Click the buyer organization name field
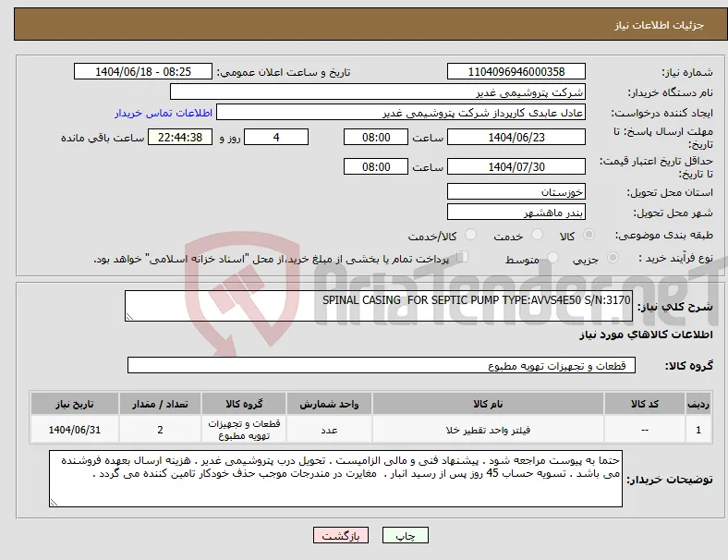Image resolution: width=728 pixels, height=560 pixels. tap(378, 91)
